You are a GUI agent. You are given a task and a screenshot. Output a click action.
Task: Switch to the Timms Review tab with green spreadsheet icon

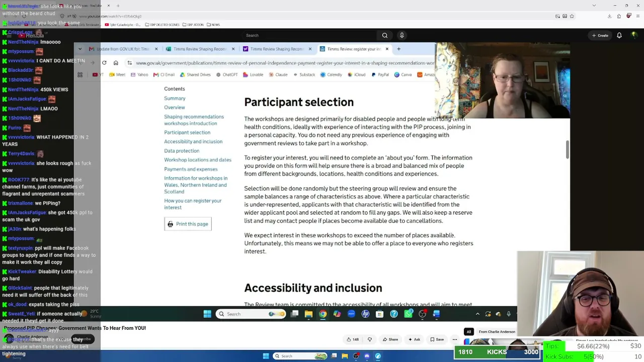click(x=200, y=49)
